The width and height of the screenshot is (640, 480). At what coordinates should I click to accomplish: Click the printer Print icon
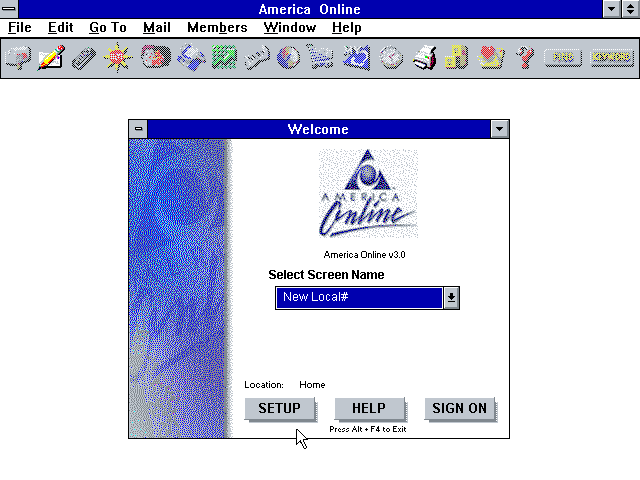(424, 58)
